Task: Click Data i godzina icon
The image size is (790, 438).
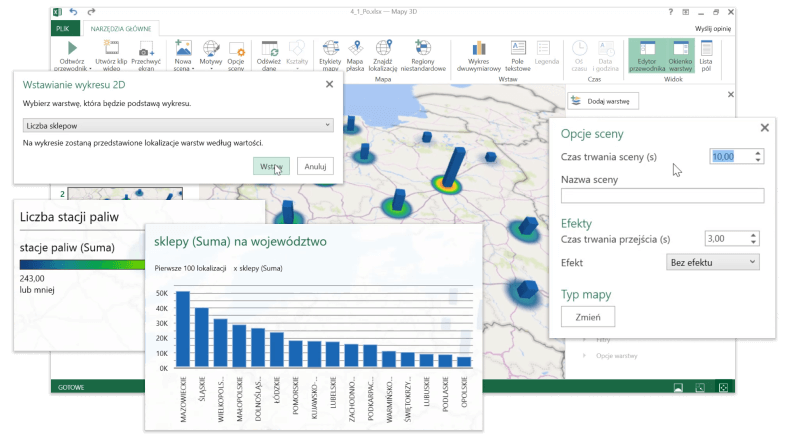Action: [606, 48]
